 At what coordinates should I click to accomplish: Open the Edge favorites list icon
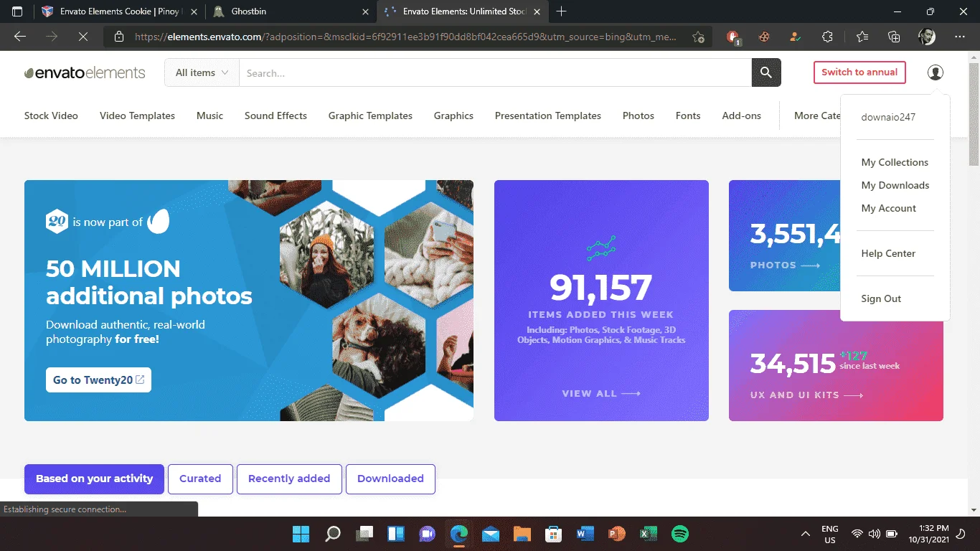tap(862, 37)
